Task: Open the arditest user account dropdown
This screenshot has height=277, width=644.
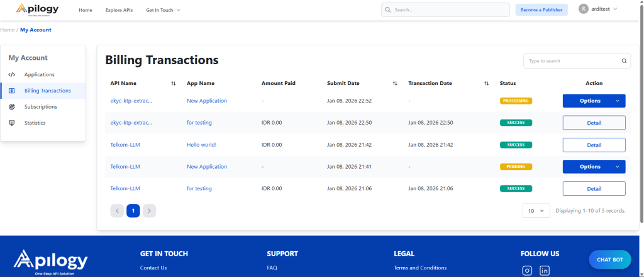Action: click(598, 9)
